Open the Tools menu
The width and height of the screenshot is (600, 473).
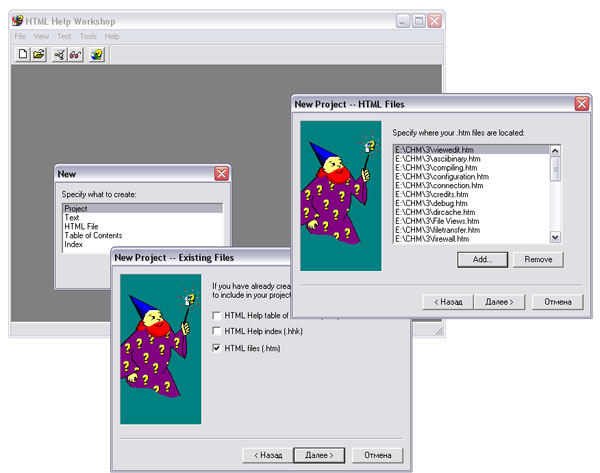(x=88, y=36)
